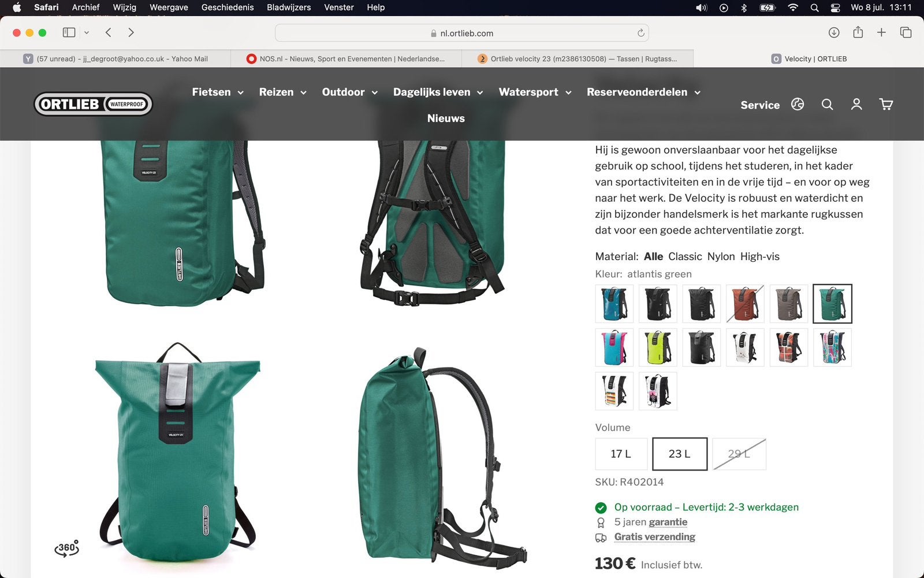Open the Geschiedenis menu

(x=228, y=8)
